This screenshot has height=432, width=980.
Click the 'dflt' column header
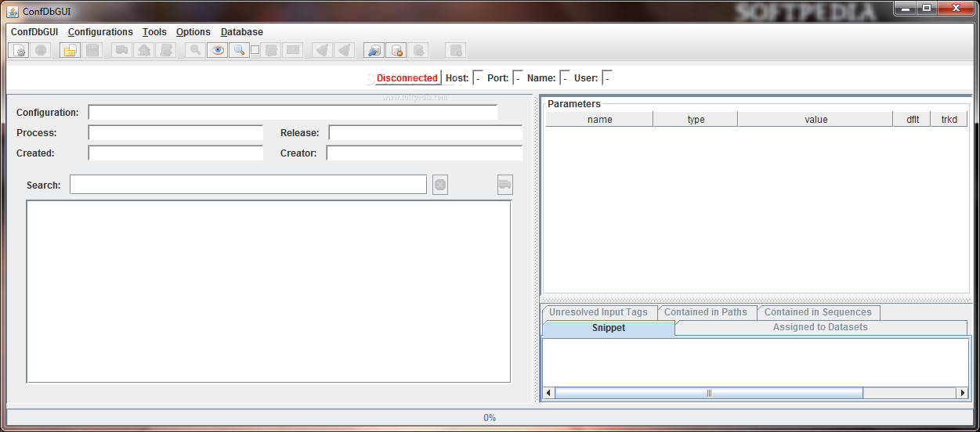click(x=912, y=120)
